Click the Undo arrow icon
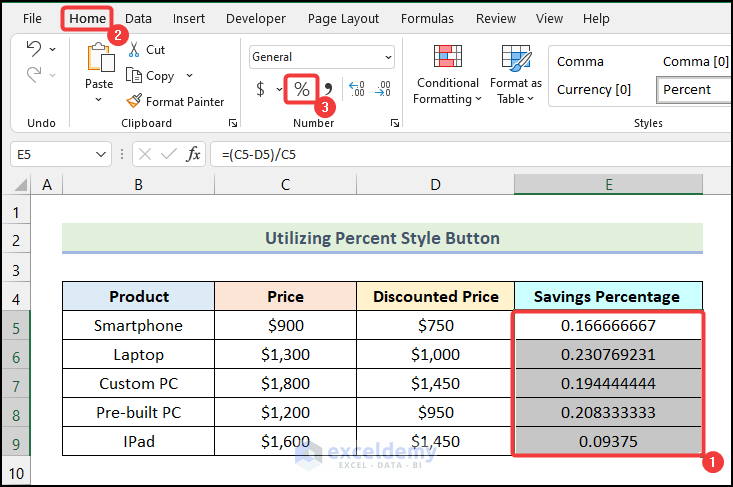The height and width of the screenshot is (487, 733). 34,50
